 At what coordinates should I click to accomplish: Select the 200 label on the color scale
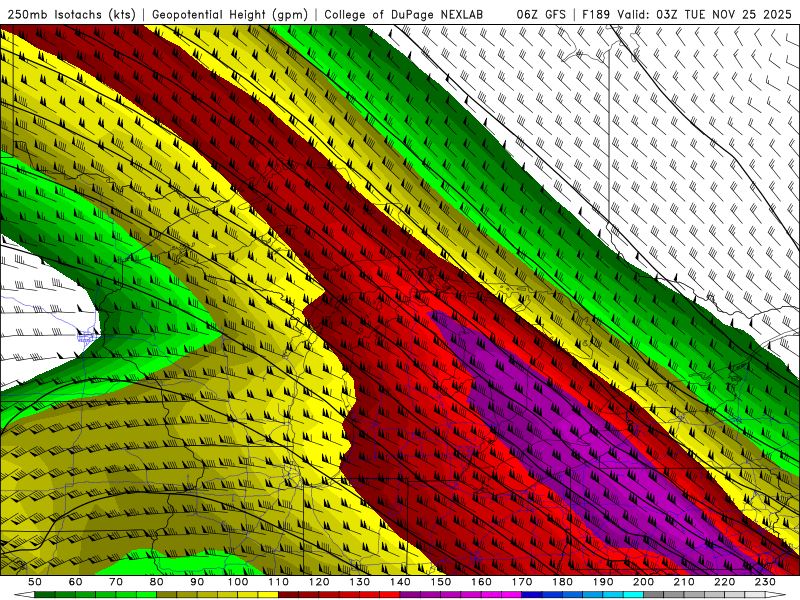tap(643, 582)
